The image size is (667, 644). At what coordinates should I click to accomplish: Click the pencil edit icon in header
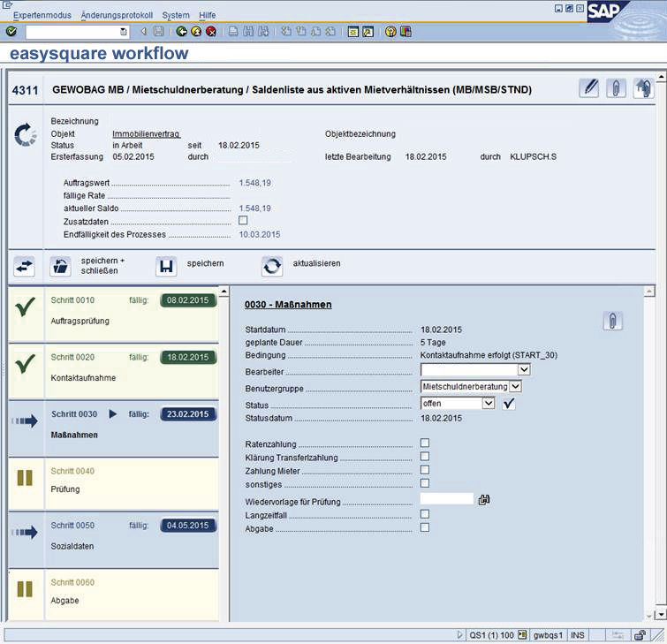(589, 88)
